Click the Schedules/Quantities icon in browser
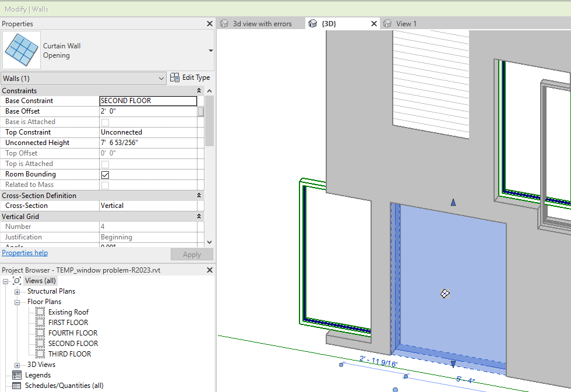571x392 pixels. coord(16,386)
